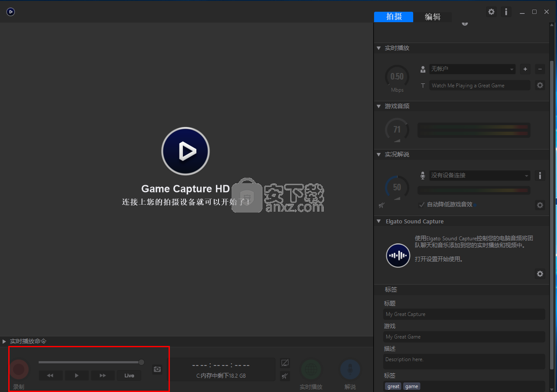Open the 实况解说 commentary settings gear
This screenshot has height=392, width=557.
pyautogui.click(x=540, y=205)
